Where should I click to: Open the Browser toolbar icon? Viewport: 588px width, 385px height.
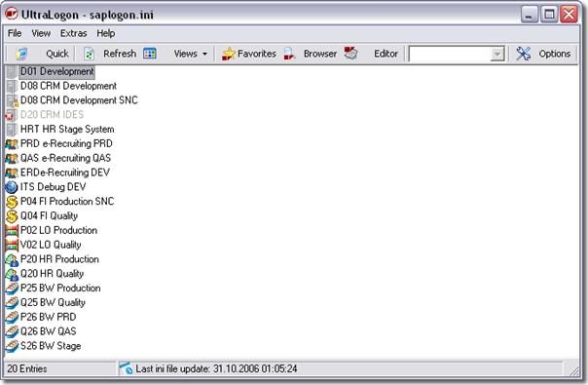(289, 54)
